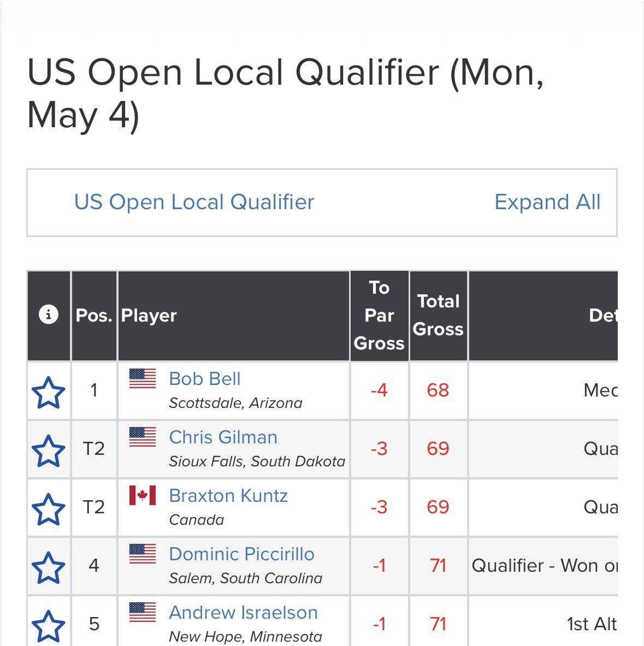Sort by Pos. column header

click(x=94, y=316)
